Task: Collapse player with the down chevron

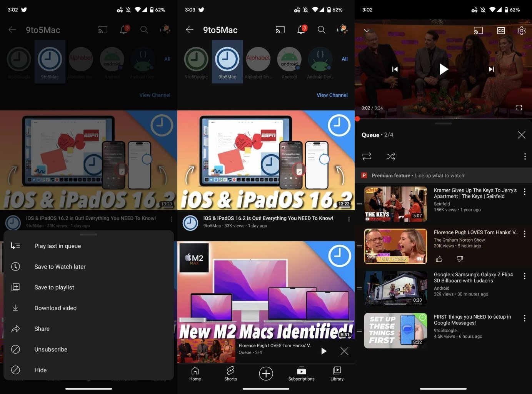Action: coord(367,30)
